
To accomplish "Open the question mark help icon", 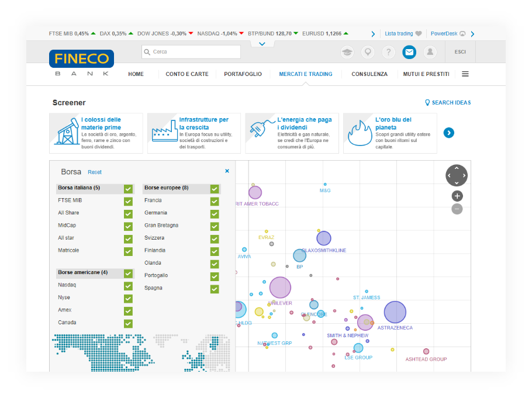I will pos(389,52).
